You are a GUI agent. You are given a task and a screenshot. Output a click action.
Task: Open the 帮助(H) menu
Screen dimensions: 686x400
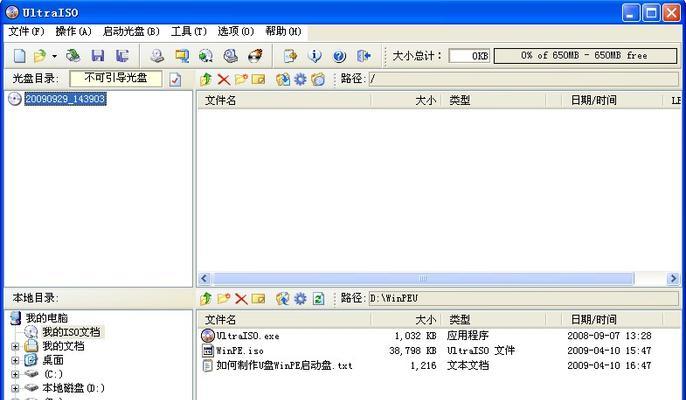point(283,32)
